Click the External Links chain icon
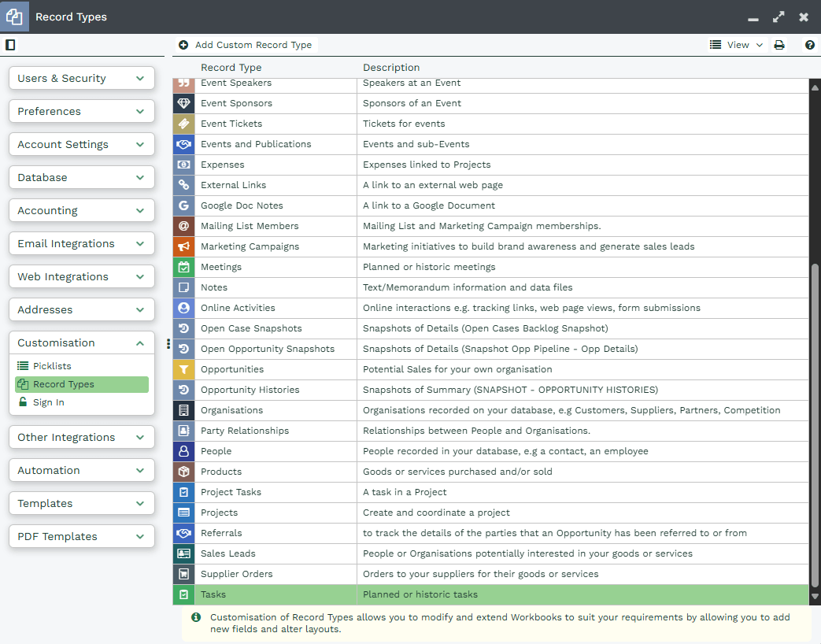The width and height of the screenshot is (821, 644). 183,185
